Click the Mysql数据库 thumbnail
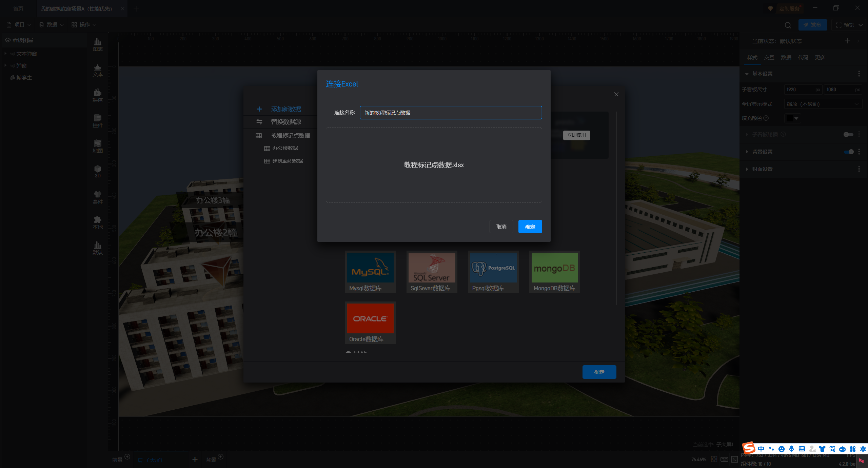Screen dimensions: 868x468 point(370,268)
